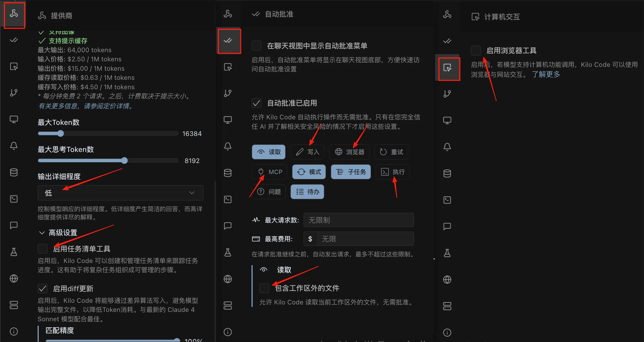Click the green 支持提示缓存 label
Screen dimensions: 644x342
(68, 41)
